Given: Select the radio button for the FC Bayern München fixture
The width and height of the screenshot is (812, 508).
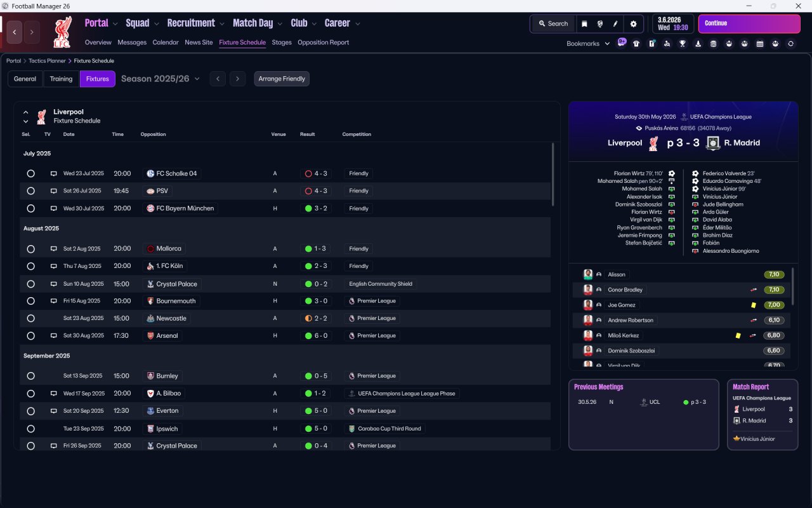Looking at the screenshot, I should pos(30,208).
